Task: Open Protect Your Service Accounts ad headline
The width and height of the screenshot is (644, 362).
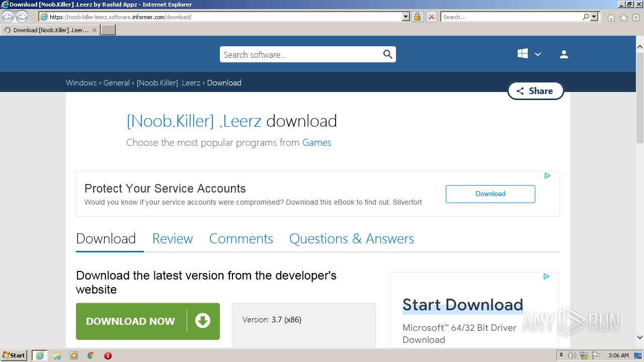Action: [165, 189]
